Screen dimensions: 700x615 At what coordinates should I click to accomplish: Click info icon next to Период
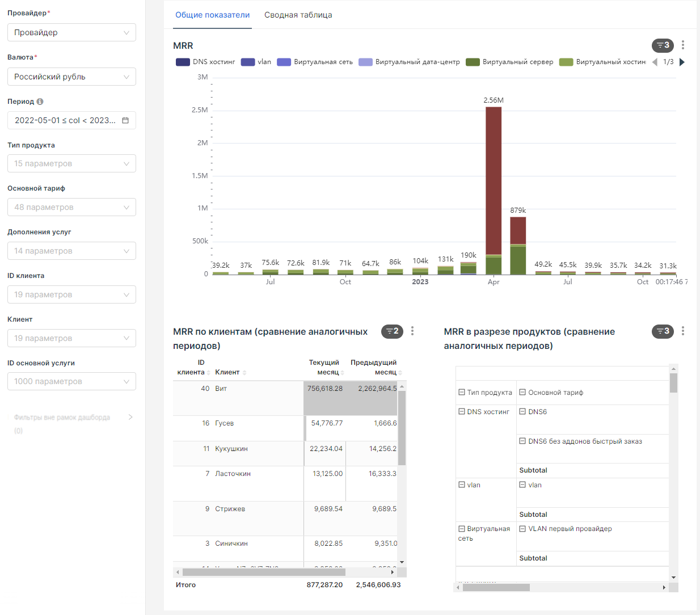pos(40,102)
